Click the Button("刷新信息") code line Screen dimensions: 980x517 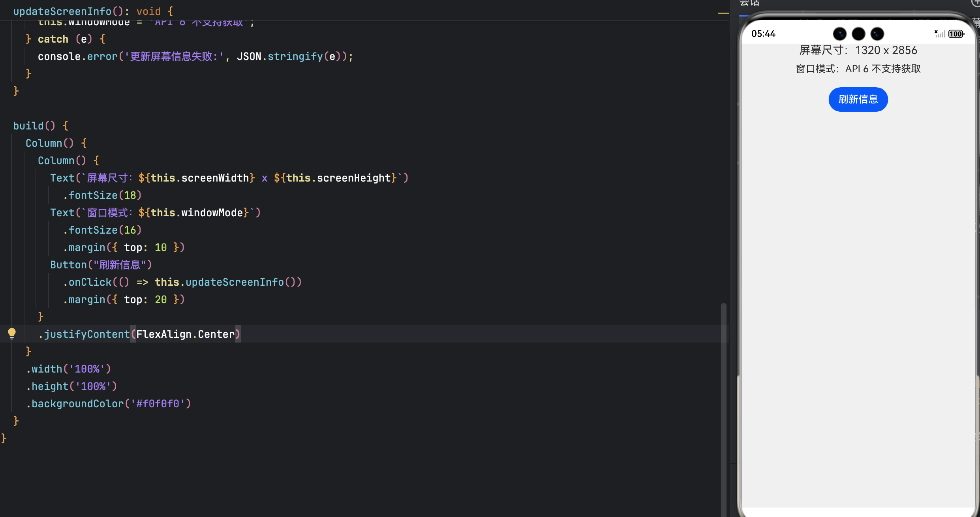click(101, 265)
